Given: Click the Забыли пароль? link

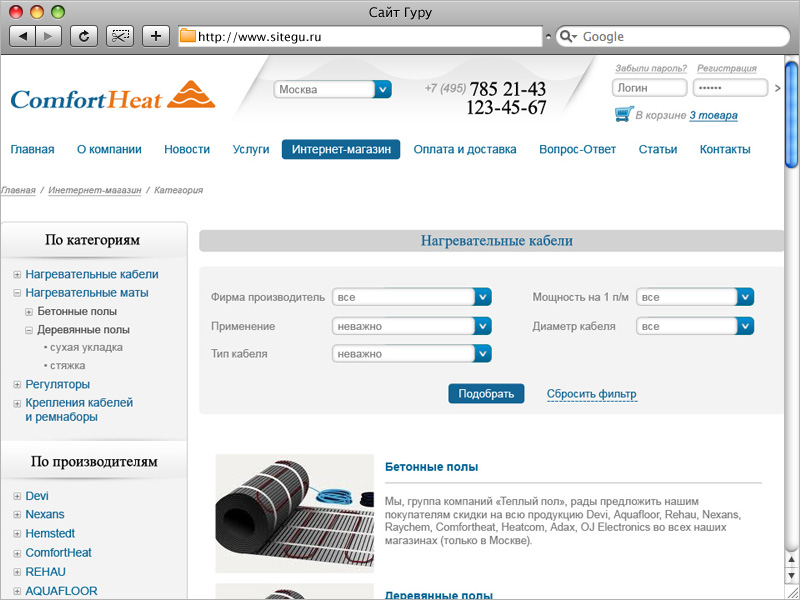Looking at the screenshot, I should tap(651, 68).
